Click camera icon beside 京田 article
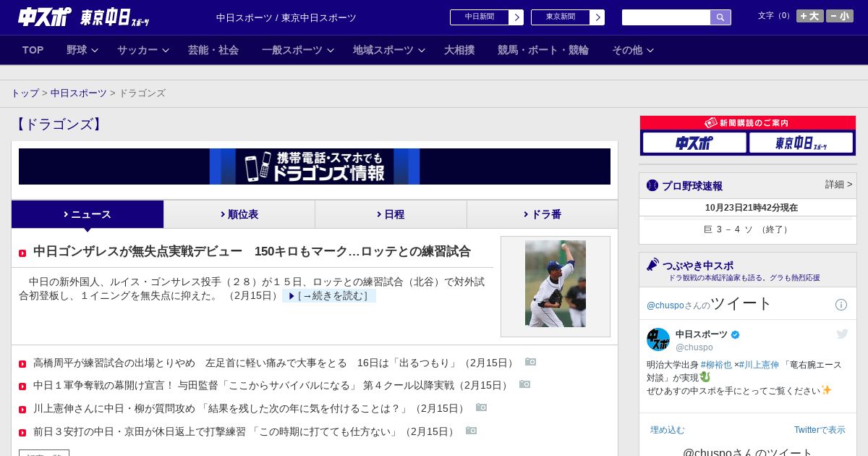The height and width of the screenshot is (456, 868). 472,431
